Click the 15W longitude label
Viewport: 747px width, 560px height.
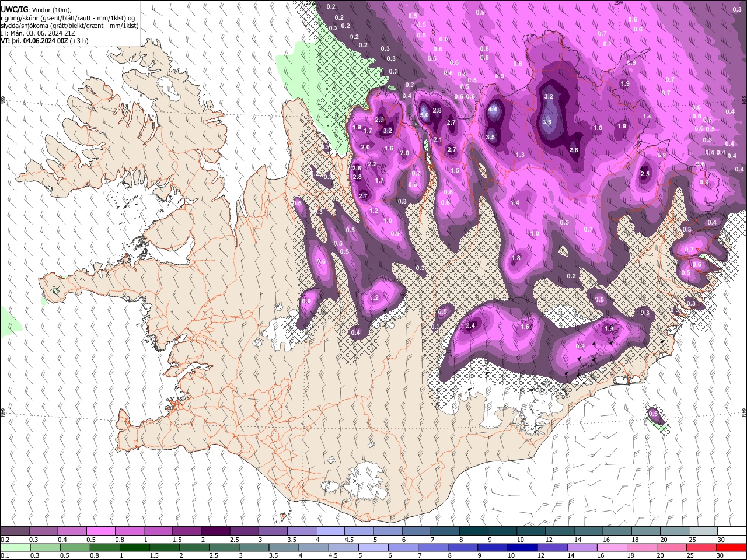[619, 3]
